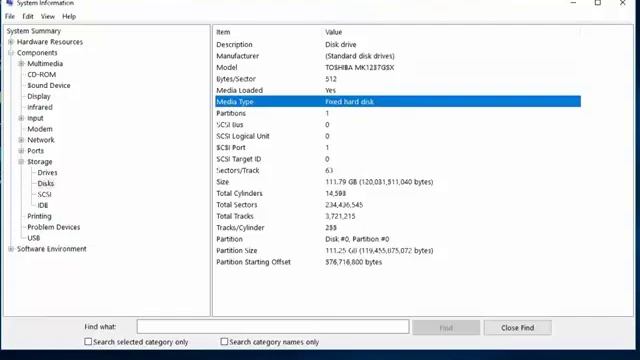Select the Partitions row
The image size is (640, 360).
(398, 113)
